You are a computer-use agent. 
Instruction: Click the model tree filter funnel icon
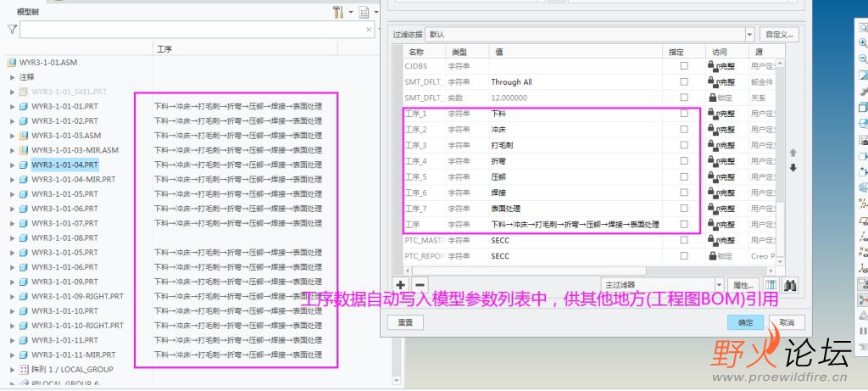pyautogui.click(x=12, y=30)
